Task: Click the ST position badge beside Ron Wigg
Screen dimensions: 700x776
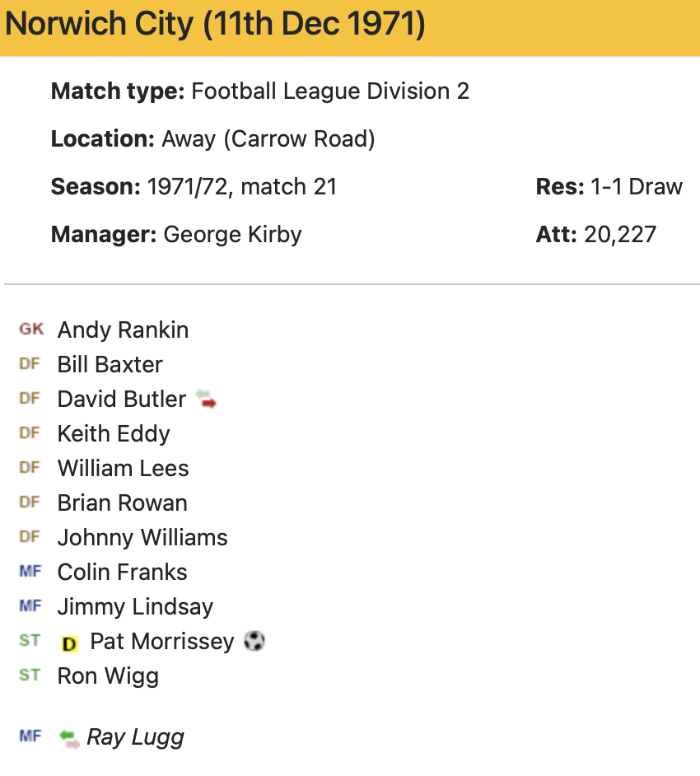Action: click(30, 675)
